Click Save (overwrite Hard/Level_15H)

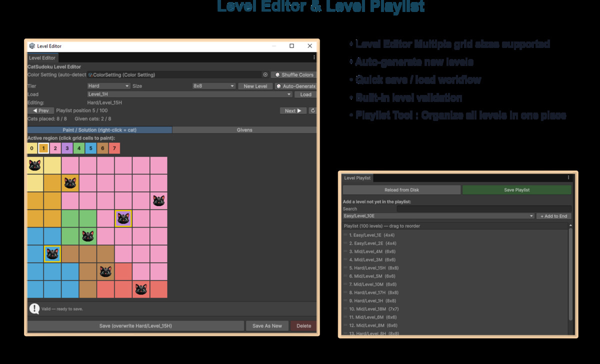click(135, 326)
